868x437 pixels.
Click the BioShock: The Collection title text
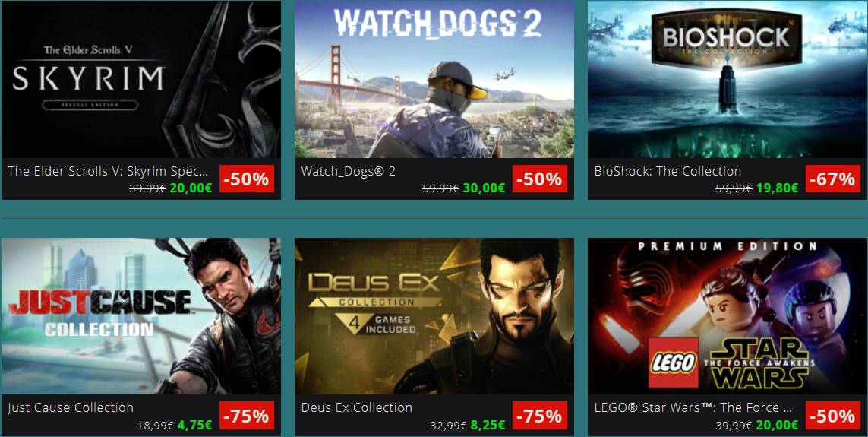(x=668, y=171)
